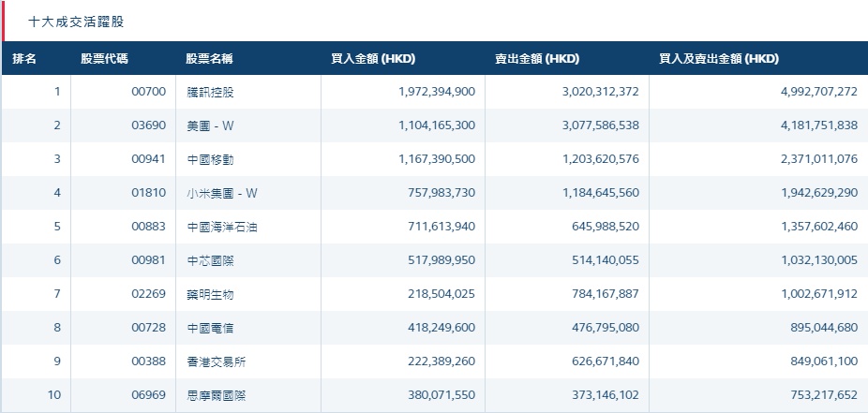868x413 pixels.
Task: Click buy amount 380,071,550
Action: [441, 395]
